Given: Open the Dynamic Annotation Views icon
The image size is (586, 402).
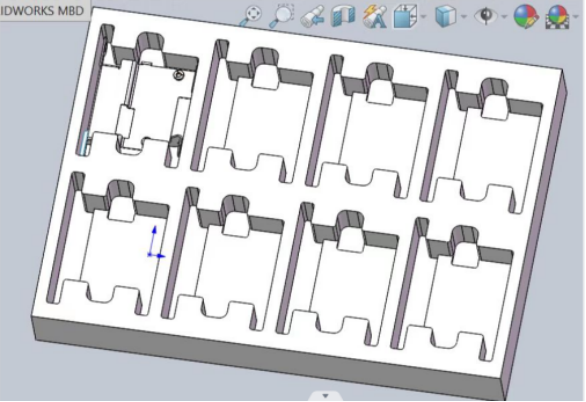Looking at the screenshot, I should pos(374,16).
